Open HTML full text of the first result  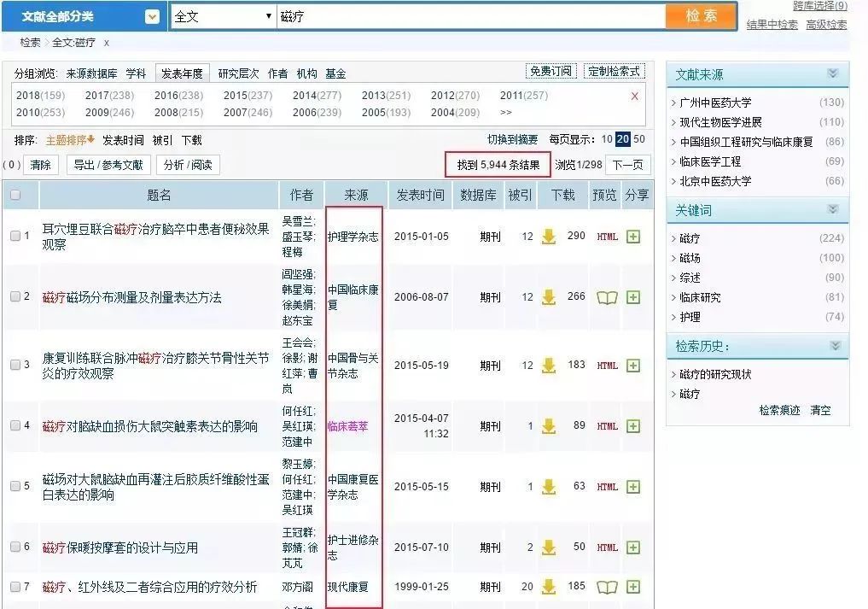click(607, 237)
